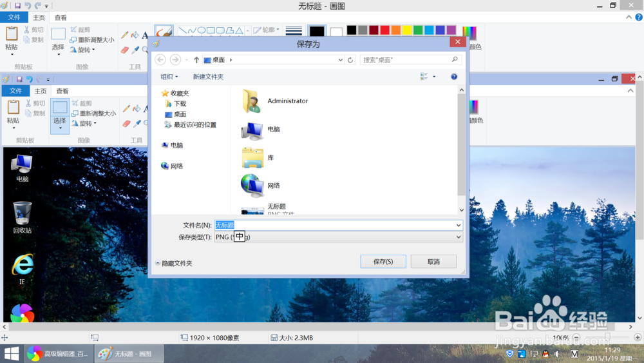Refresh the 桌面 folder listing

(x=350, y=60)
